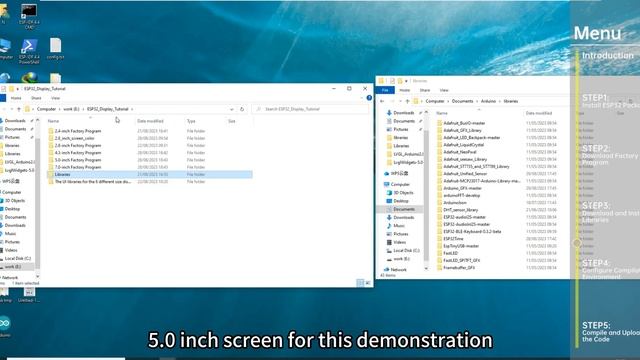The width and height of the screenshot is (640, 360).
Task: Switch to large icons view in ESP32_Display_Tutorial window
Action: 368,282
